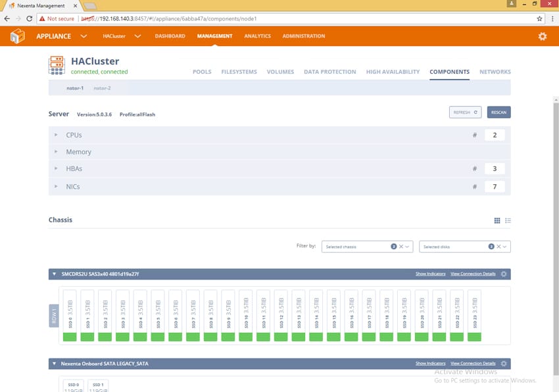Select SSD 1 in Onboard SATA chassis
Viewport: 559px width, 392px height.
tap(98, 386)
